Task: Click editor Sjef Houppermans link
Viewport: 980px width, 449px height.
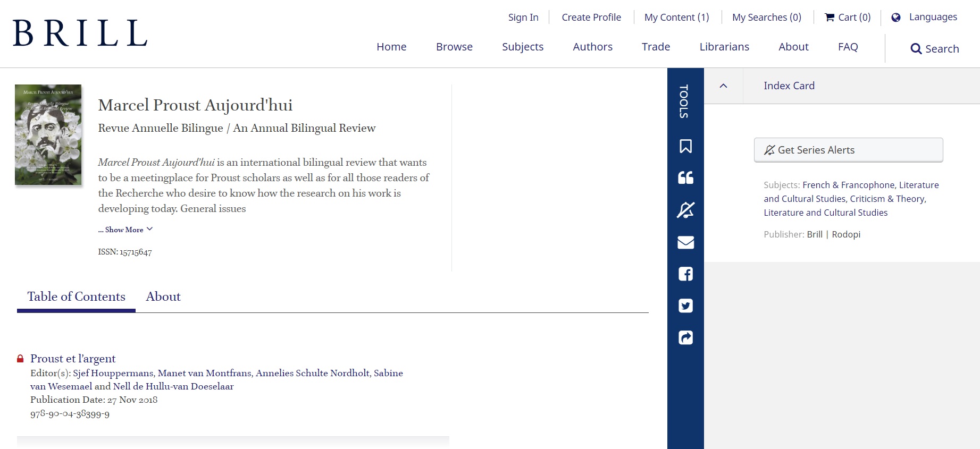Action: (113, 373)
